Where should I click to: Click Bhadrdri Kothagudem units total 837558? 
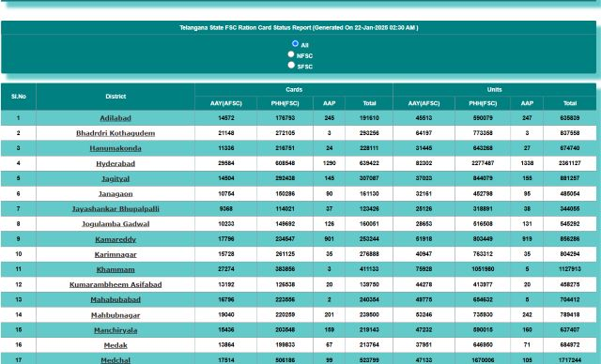(x=570, y=133)
